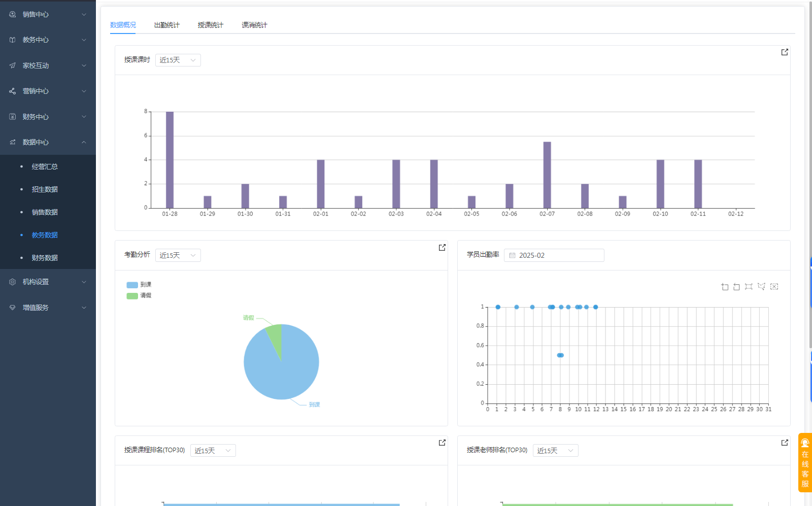Image resolution: width=812 pixels, height=506 pixels.
Task: Expand the 增值服务 menu chevron
Action: coord(84,308)
